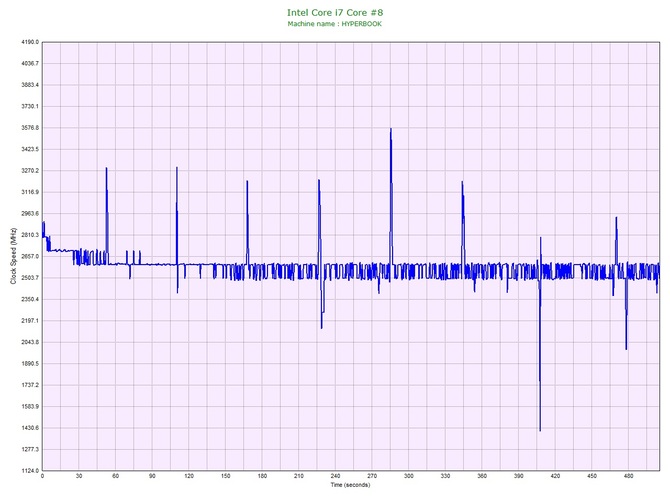Image resolution: width=670 pixels, height=502 pixels.
Task: Click the 3270.2 y-axis value
Action: click(30, 171)
